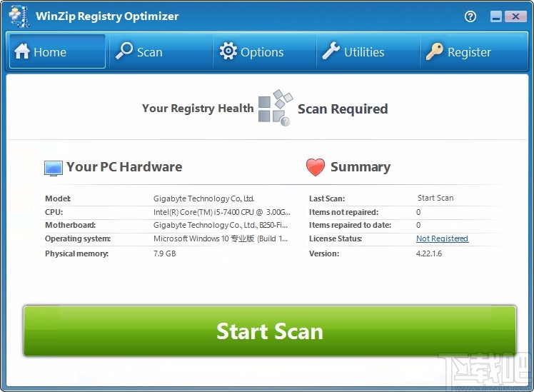
Task: Click the Home house icon
Action: point(22,51)
